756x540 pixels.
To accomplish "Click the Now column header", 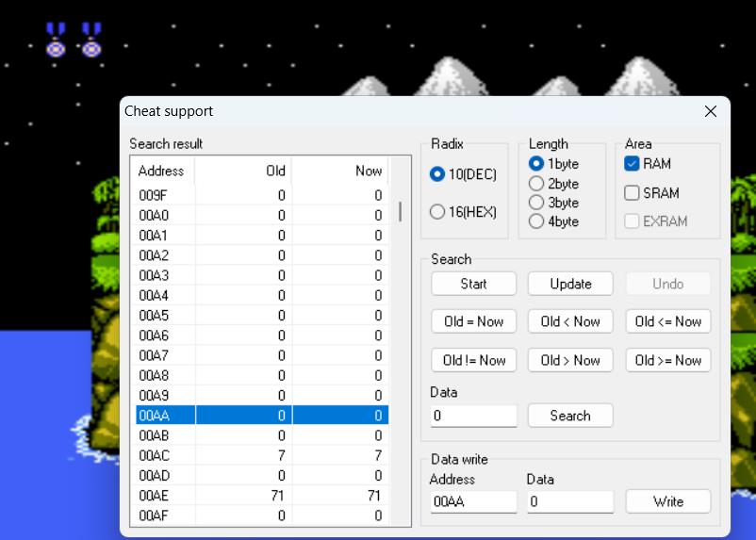I will pos(340,171).
